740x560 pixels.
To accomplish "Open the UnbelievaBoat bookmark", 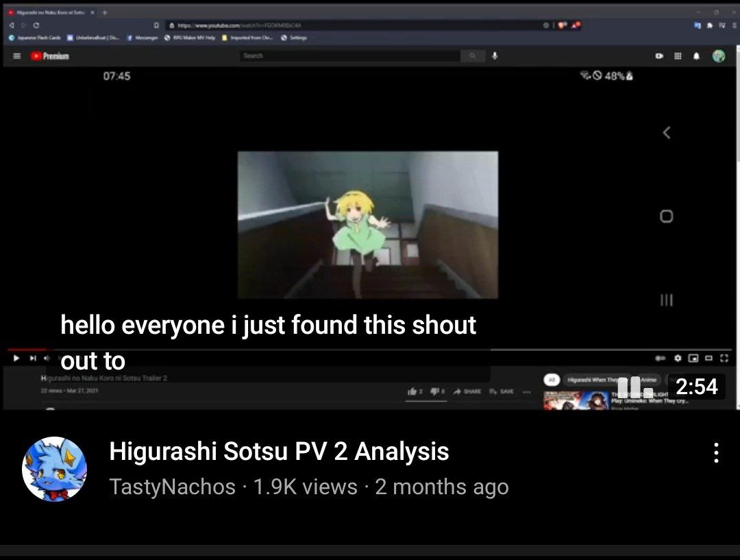I will pos(93,38).
